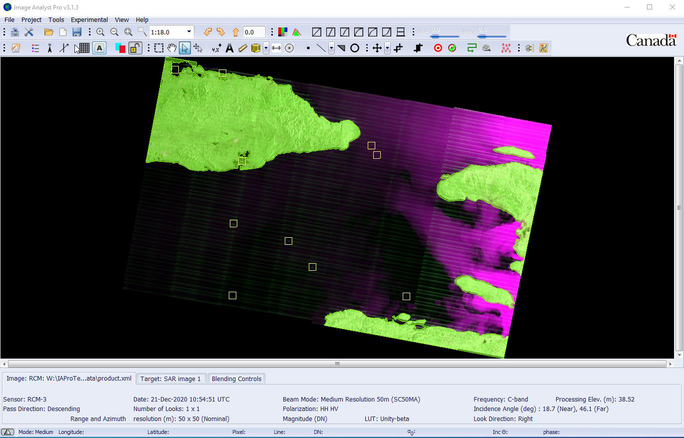684x438 pixels.
Task: Click the save disk icon
Action: pos(77,32)
